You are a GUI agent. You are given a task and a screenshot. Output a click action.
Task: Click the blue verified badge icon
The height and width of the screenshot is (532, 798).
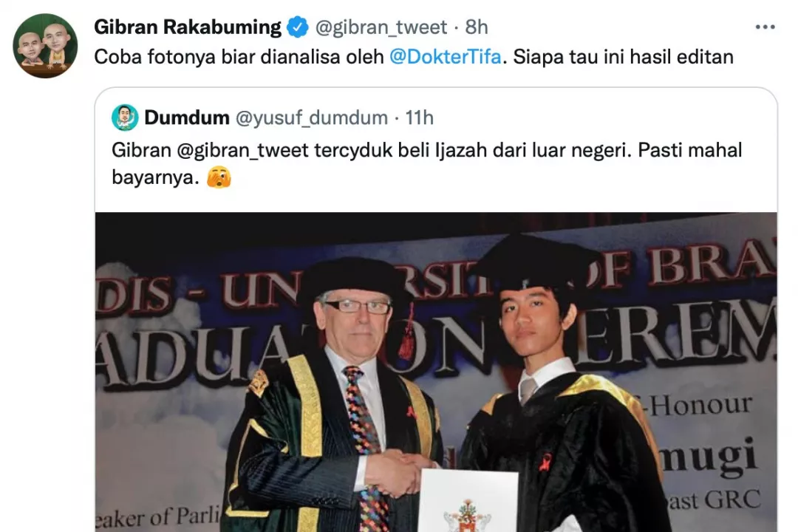click(298, 27)
